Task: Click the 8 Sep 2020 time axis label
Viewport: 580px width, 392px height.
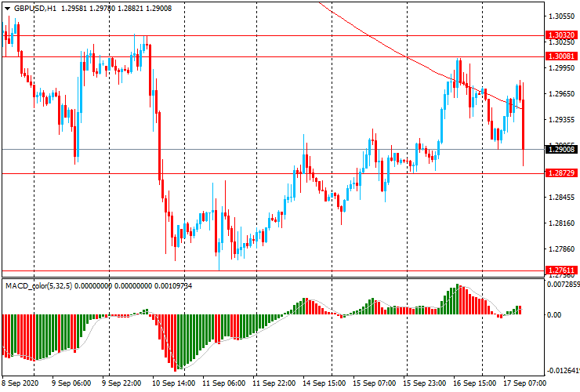Action: coord(20,383)
